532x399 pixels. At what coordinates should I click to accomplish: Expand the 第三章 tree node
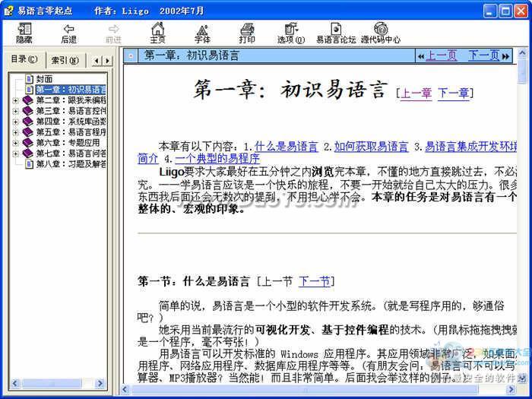click(15, 111)
